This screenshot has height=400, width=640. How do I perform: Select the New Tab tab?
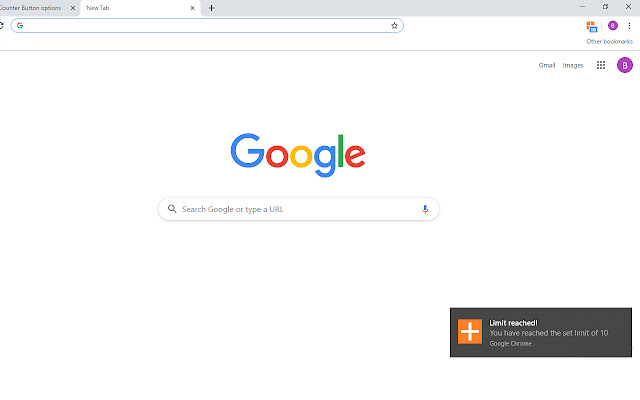tap(135, 8)
